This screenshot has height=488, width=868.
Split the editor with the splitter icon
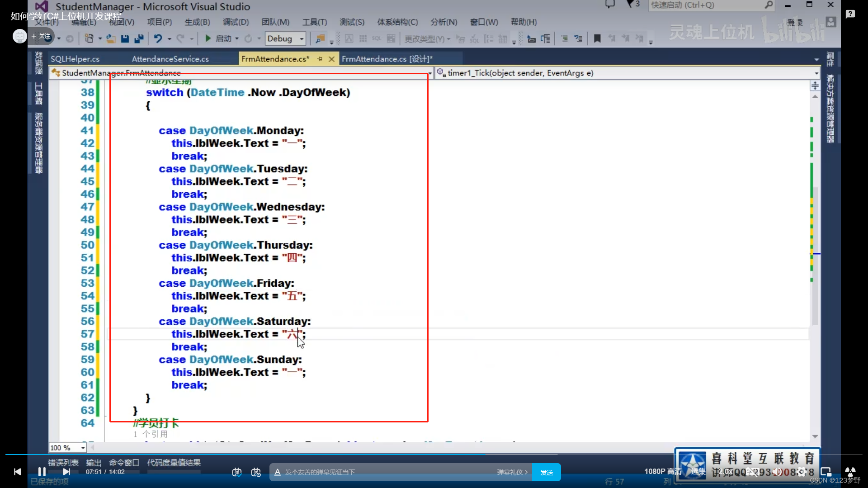[815, 85]
